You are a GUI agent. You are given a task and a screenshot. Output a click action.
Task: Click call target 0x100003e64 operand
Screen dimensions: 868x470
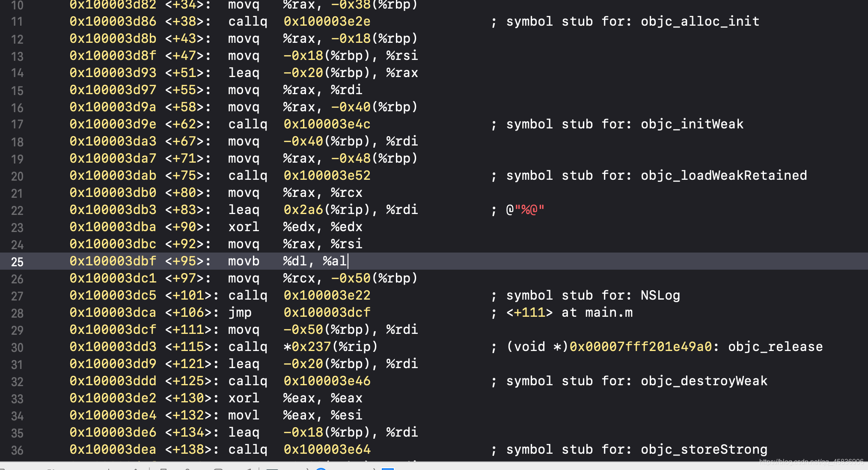click(327, 449)
